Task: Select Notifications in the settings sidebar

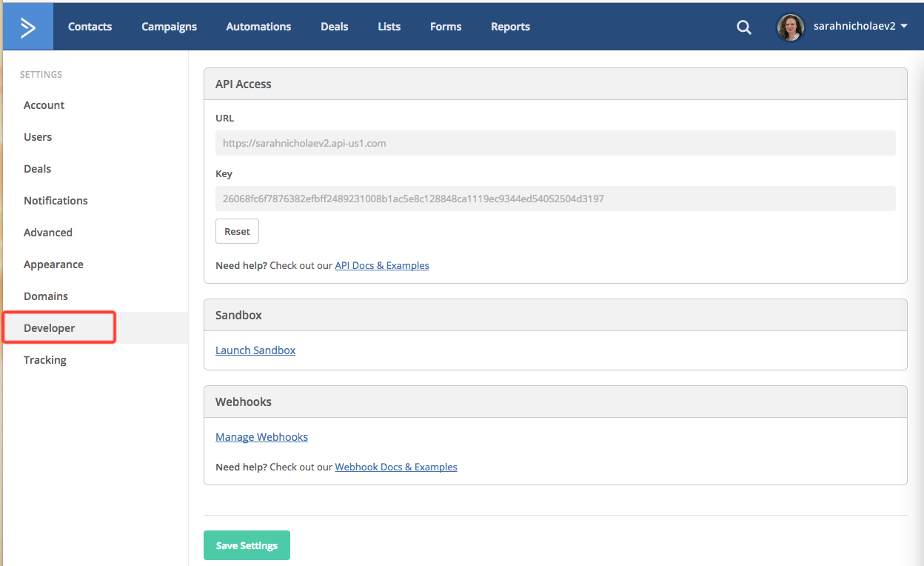Action: coord(56,201)
